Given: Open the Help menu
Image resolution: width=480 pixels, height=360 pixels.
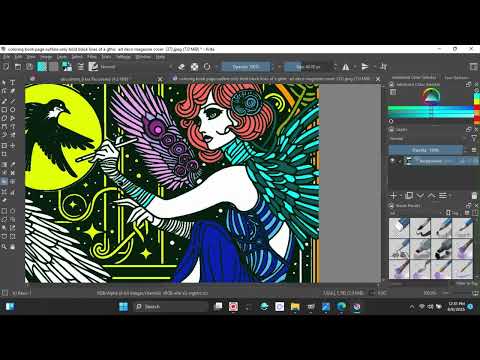Looking at the screenshot, I should pyautogui.click(x=160, y=57).
